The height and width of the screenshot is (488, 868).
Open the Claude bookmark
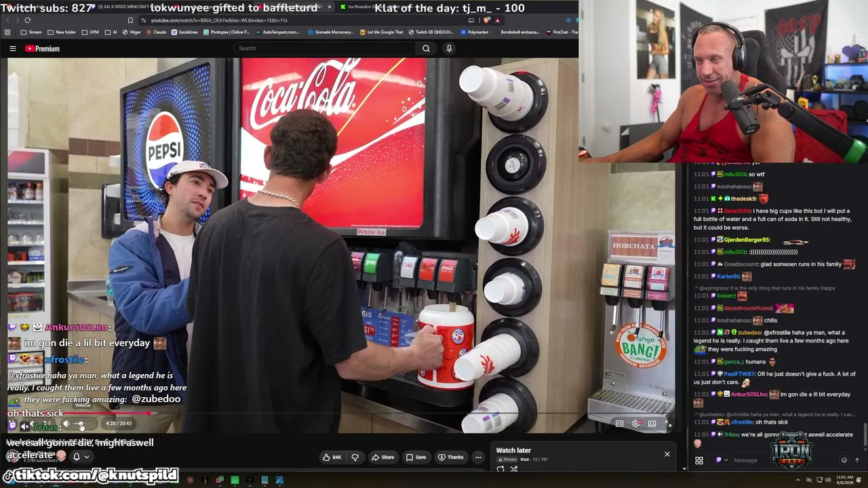[x=155, y=32]
